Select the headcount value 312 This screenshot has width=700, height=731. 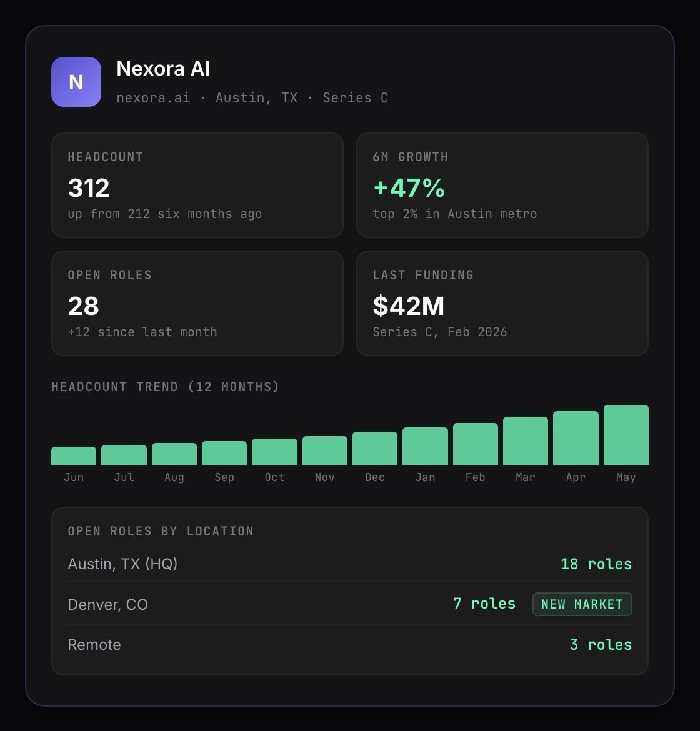coord(89,188)
